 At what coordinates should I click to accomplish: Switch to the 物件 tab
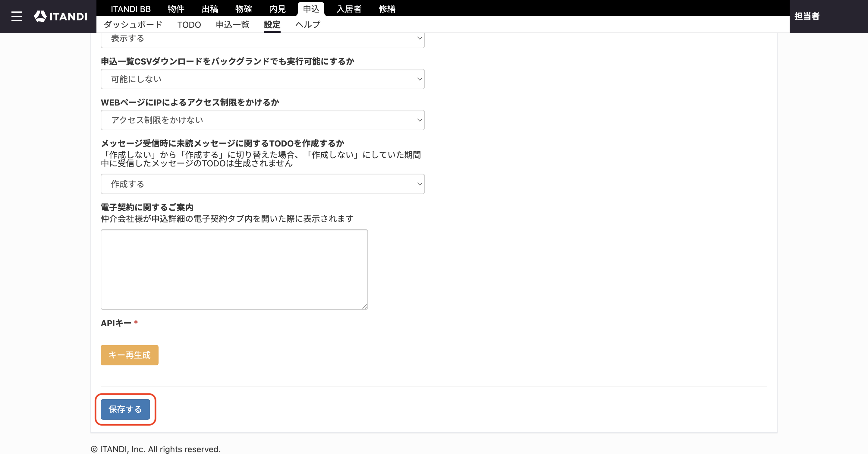(176, 9)
